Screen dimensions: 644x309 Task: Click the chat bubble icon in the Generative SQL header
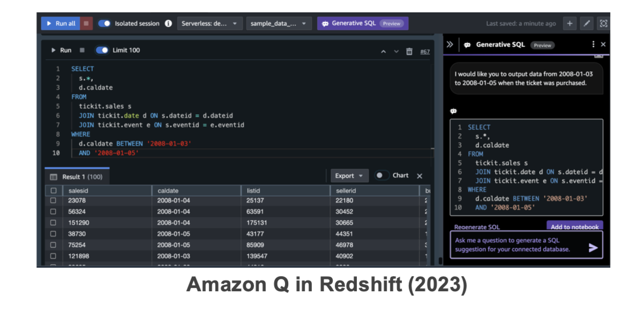point(467,45)
